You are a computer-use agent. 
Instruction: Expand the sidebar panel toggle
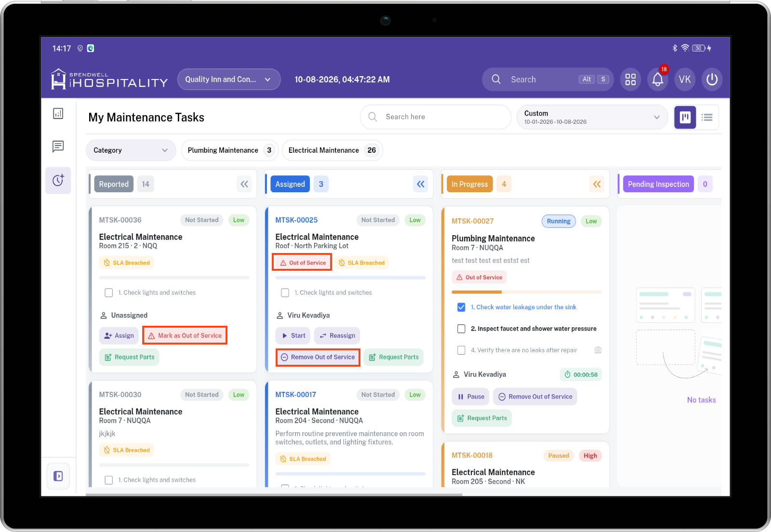(58, 476)
